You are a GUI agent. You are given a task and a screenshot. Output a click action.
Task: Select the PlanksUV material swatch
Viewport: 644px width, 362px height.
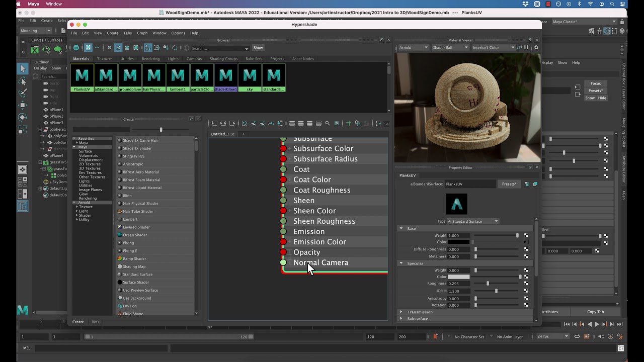tap(82, 78)
